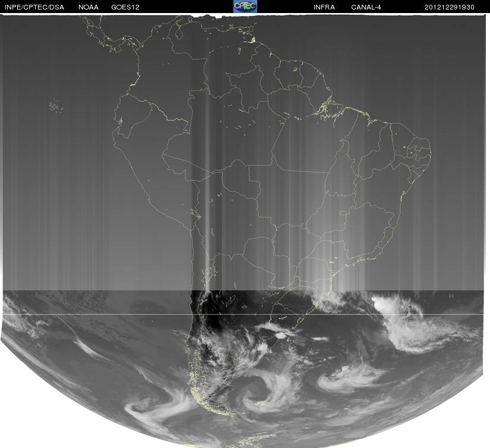Click the CPTEC logo in header
The image size is (490, 448).
click(245, 7)
